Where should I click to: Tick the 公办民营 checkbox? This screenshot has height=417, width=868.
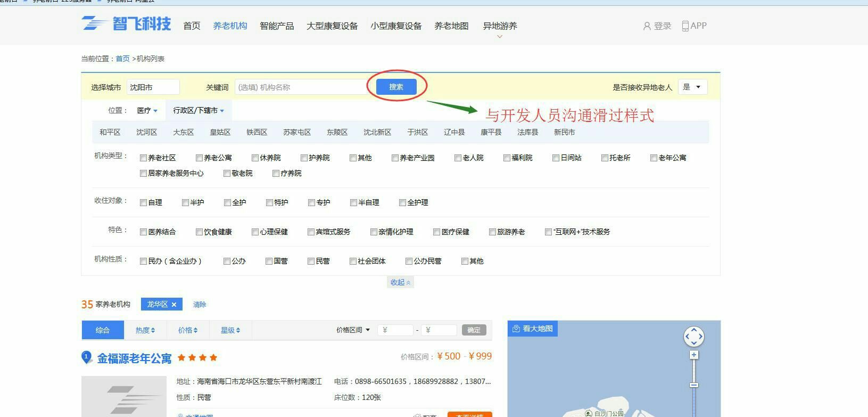tap(409, 261)
